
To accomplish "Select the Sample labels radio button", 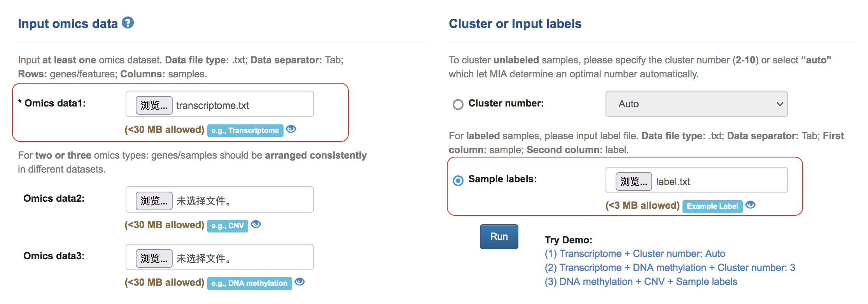I will coord(458,180).
